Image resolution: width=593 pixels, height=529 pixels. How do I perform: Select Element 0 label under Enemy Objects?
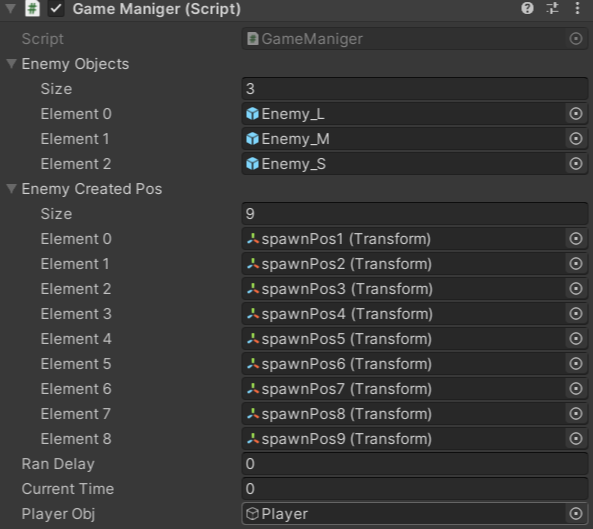tap(76, 114)
